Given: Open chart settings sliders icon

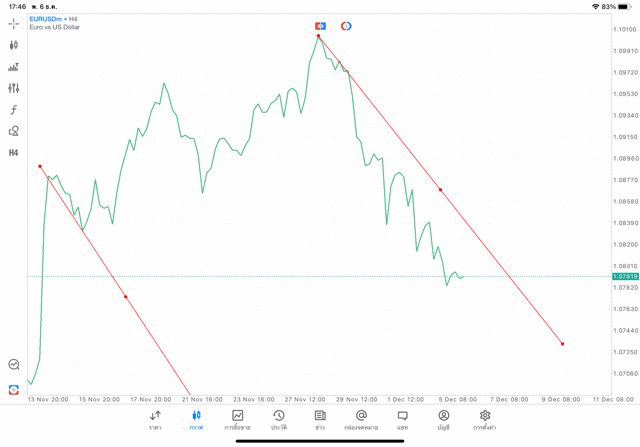Looking at the screenshot, I should coord(14,88).
